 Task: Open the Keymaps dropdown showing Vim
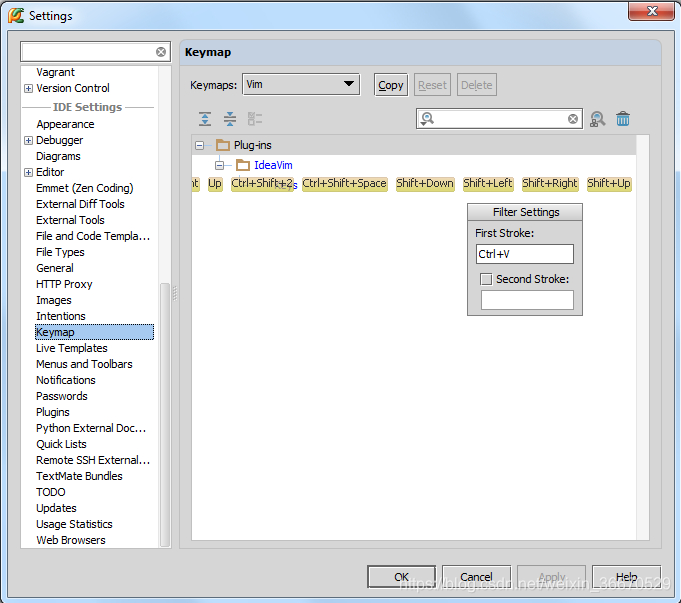(301, 84)
